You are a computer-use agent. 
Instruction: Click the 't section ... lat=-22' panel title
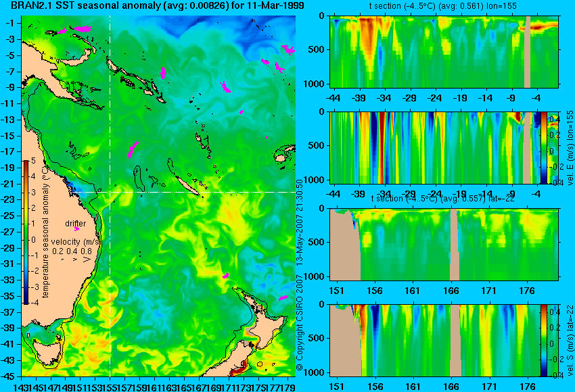pos(443,199)
